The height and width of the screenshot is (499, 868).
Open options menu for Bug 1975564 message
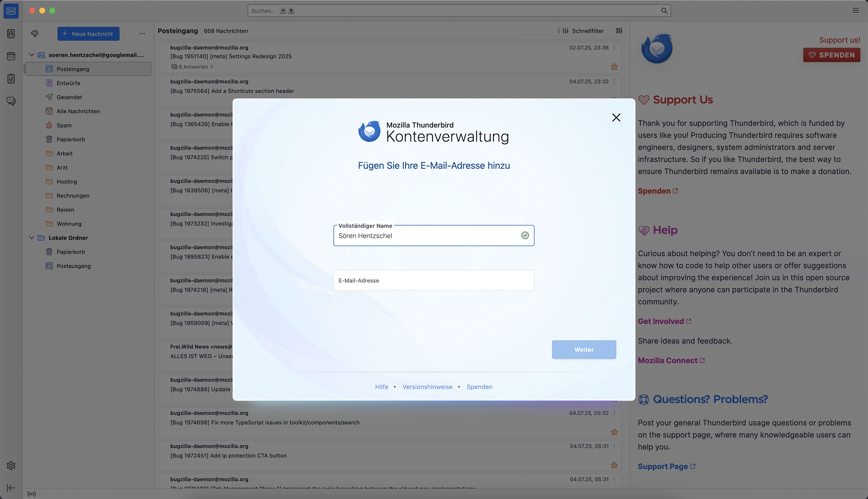(x=614, y=82)
